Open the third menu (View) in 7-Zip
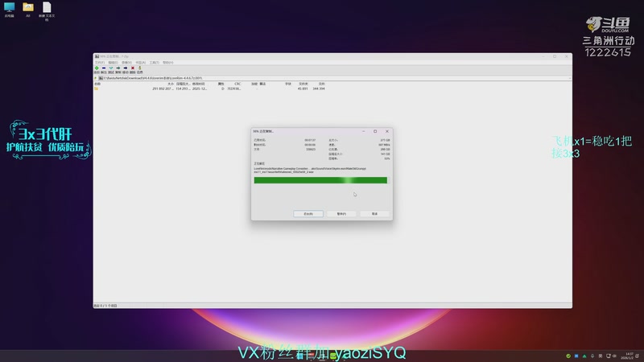The height and width of the screenshot is (362, 644). (x=126, y=63)
